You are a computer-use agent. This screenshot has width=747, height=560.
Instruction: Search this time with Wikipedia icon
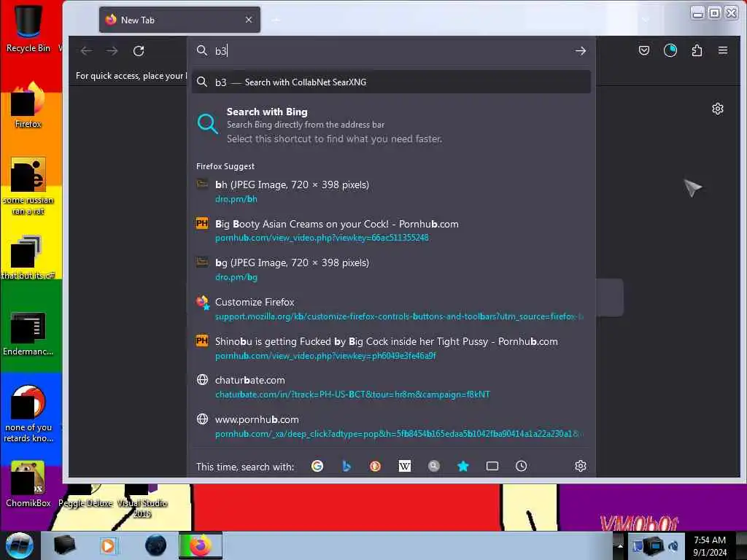[404, 466]
